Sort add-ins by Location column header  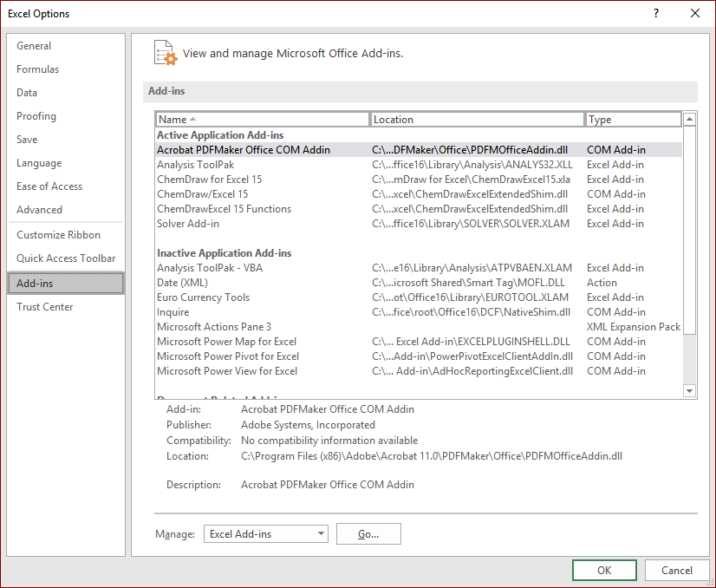point(477,119)
